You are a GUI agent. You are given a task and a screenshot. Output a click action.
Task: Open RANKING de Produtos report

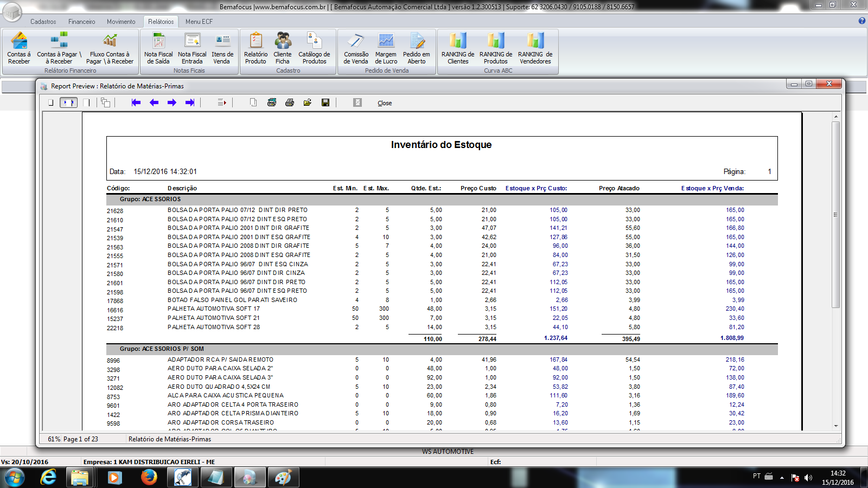[496, 48]
